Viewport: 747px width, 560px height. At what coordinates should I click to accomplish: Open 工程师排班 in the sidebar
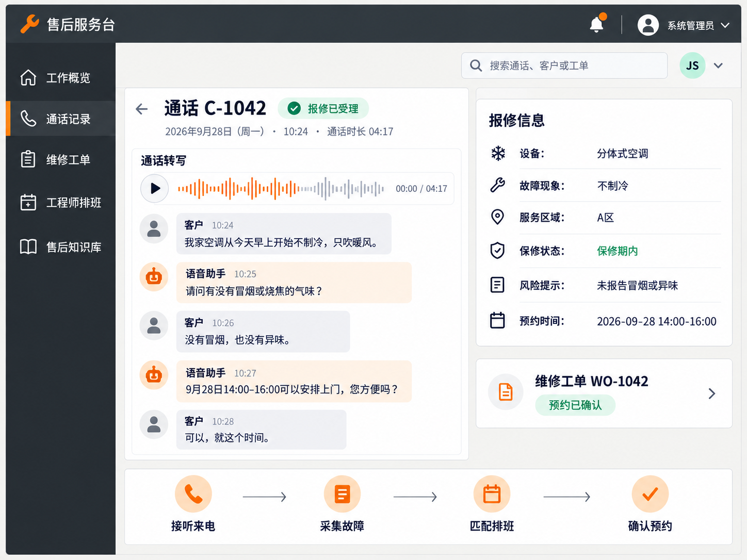pyautogui.click(x=61, y=202)
